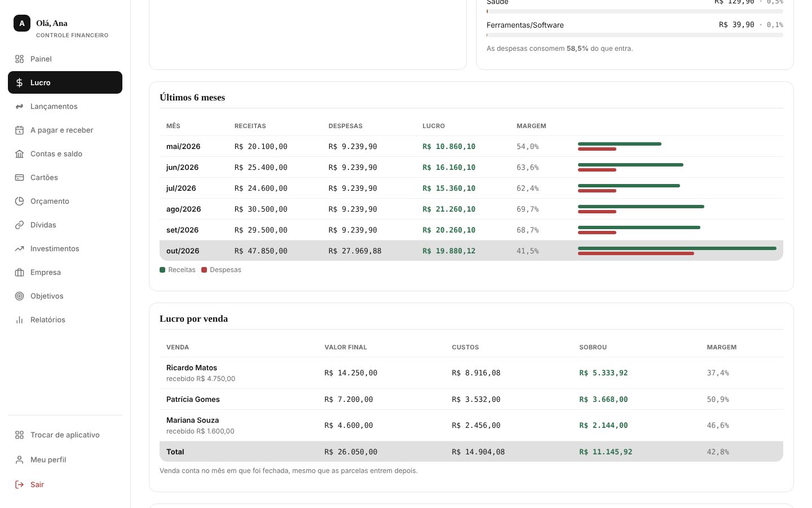Click the green Receitas legend swatch
The image size is (812, 508).
162,270
